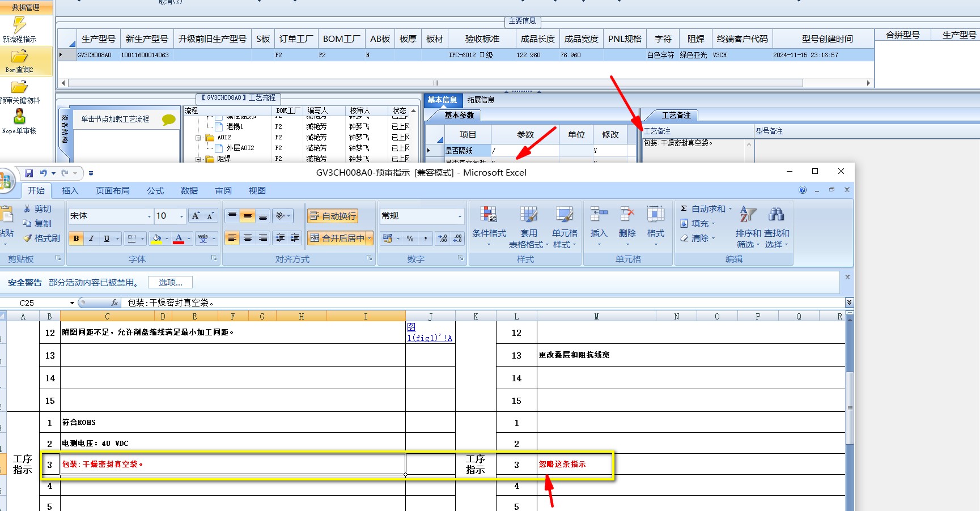Select the Format Painter (格式刷) brush
The image size is (980, 511).
(27, 238)
